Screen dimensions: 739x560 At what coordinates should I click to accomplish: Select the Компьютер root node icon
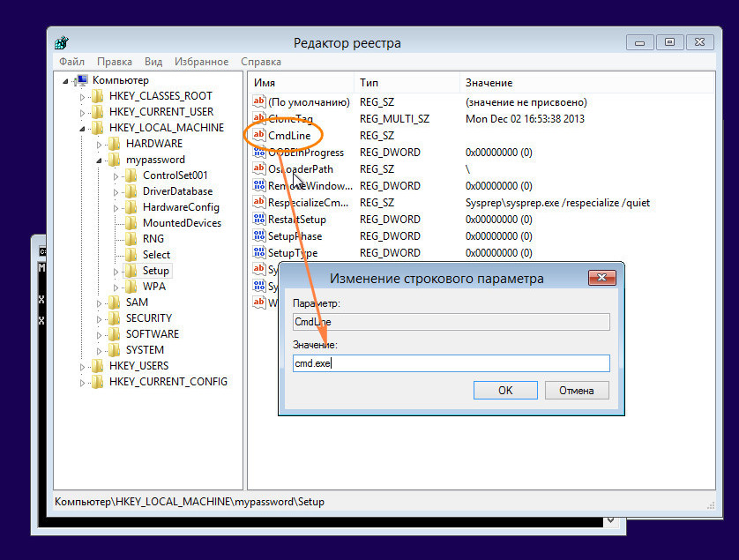pyautogui.click(x=82, y=80)
